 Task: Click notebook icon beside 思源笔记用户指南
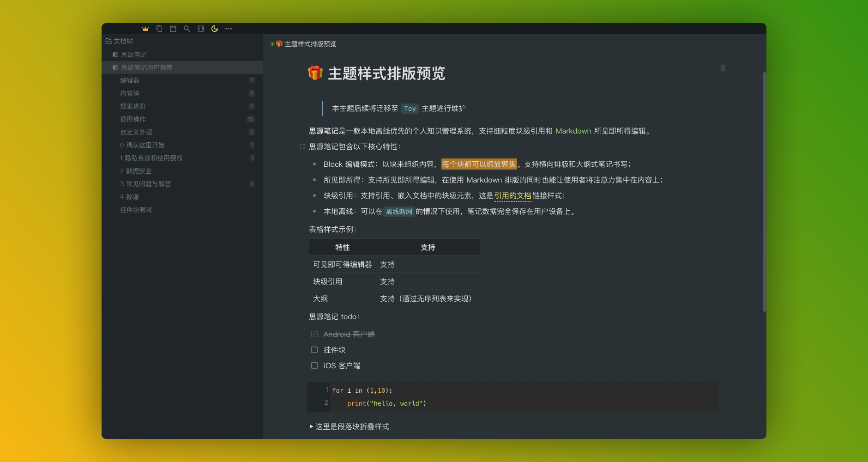click(x=115, y=67)
